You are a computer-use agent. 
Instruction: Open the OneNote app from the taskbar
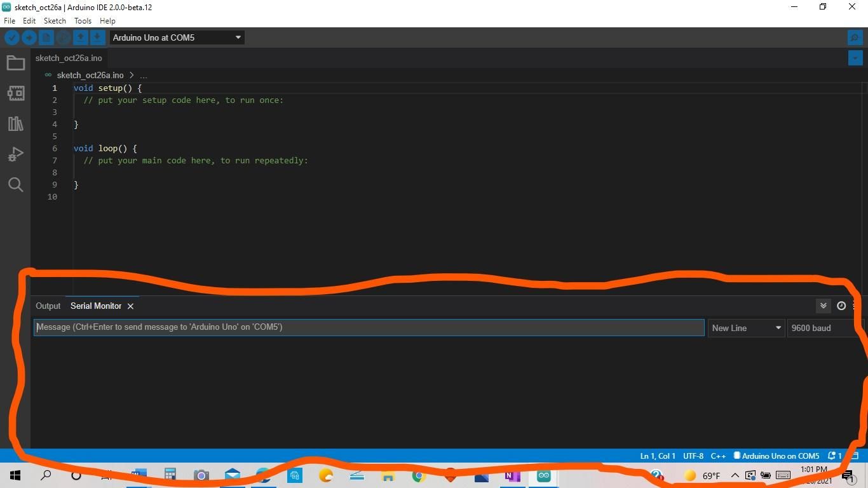(512, 475)
